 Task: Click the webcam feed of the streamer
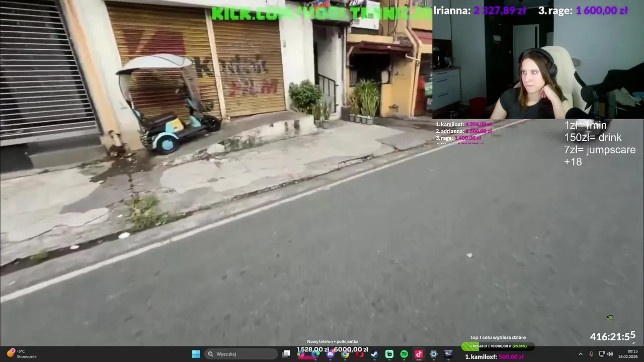[x=538, y=59]
